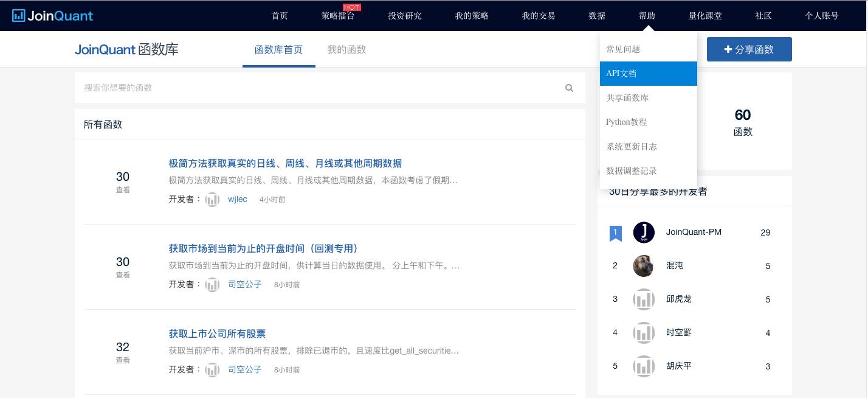Open 投资研究 nav item
Viewport: 868px width, 398px height.
(405, 16)
